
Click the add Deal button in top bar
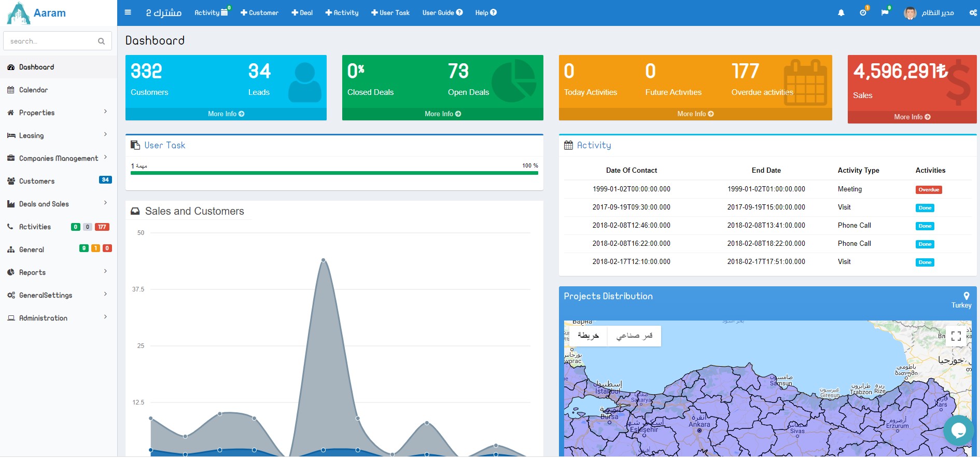(302, 13)
